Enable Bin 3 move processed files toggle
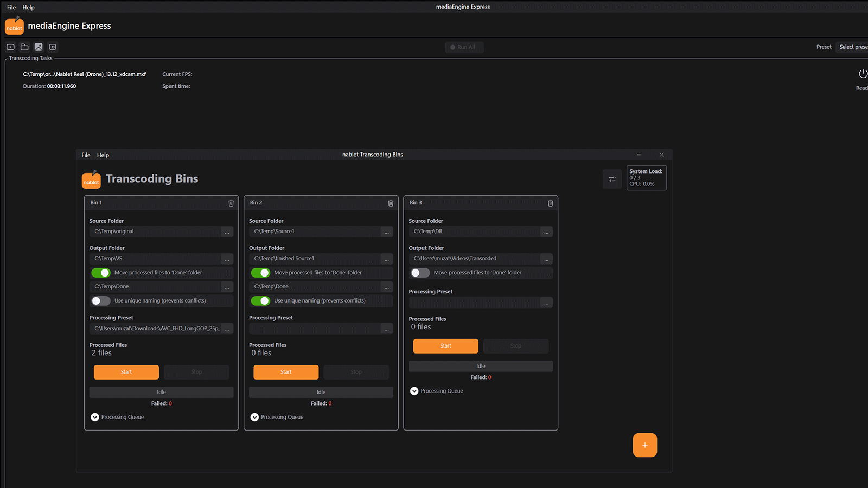The width and height of the screenshot is (868, 488). point(420,273)
